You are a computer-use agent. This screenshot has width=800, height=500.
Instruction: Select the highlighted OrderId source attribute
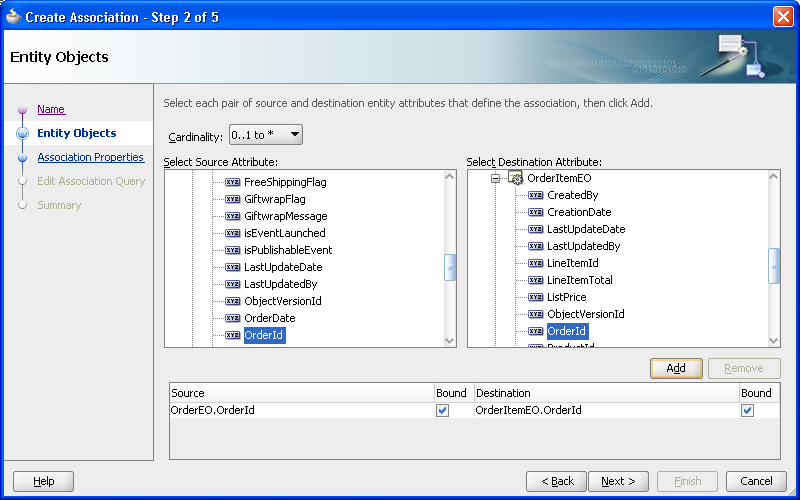pyautogui.click(x=264, y=335)
